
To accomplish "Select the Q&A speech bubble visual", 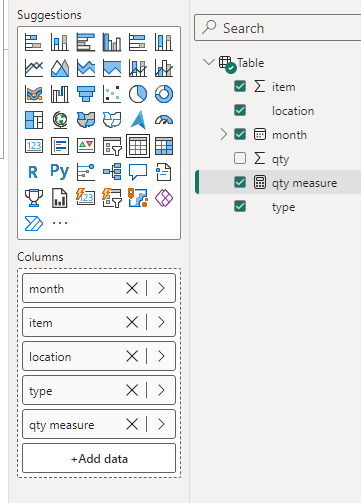I will click(x=138, y=172).
